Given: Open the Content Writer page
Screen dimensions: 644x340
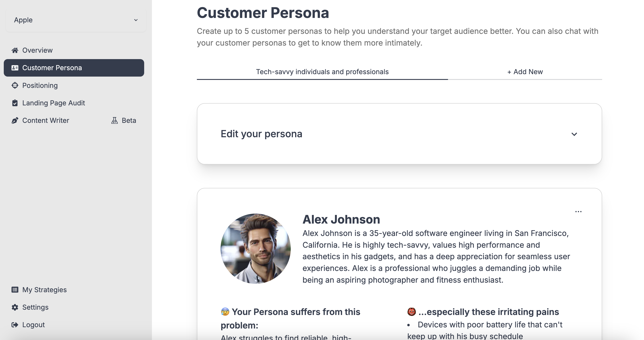Looking at the screenshot, I should point(45,120).
